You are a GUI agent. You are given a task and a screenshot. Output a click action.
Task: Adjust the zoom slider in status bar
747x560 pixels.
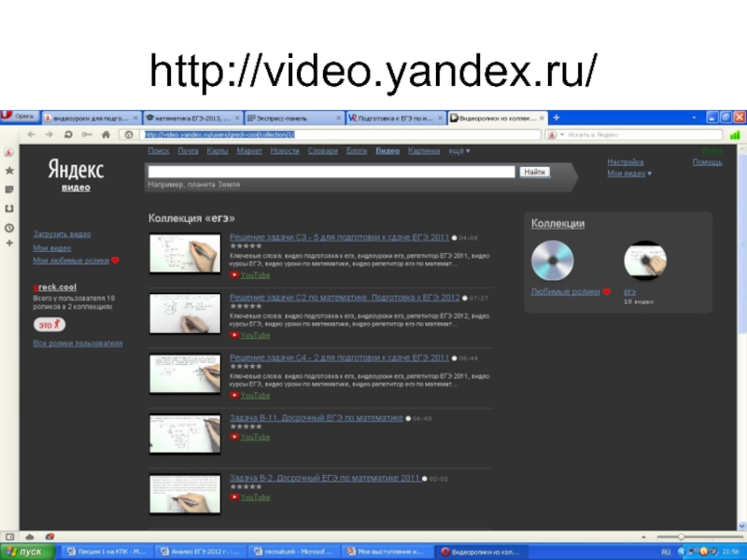coord(682,537)
